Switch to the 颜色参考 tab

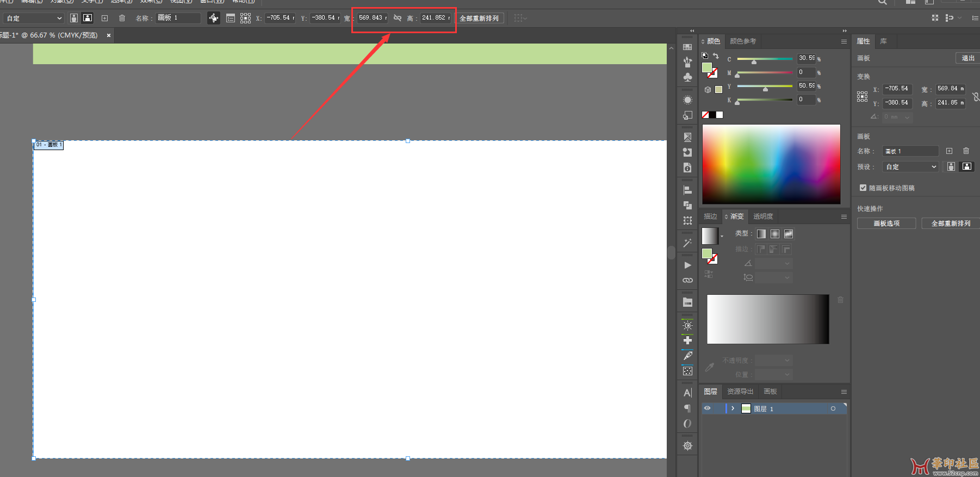742,41
